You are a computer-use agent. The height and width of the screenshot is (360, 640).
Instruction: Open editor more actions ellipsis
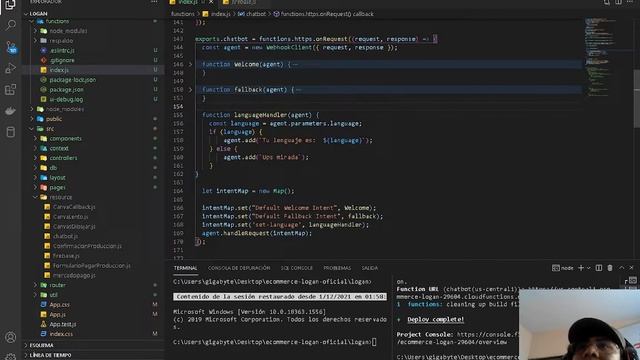(x=630, y=2)
